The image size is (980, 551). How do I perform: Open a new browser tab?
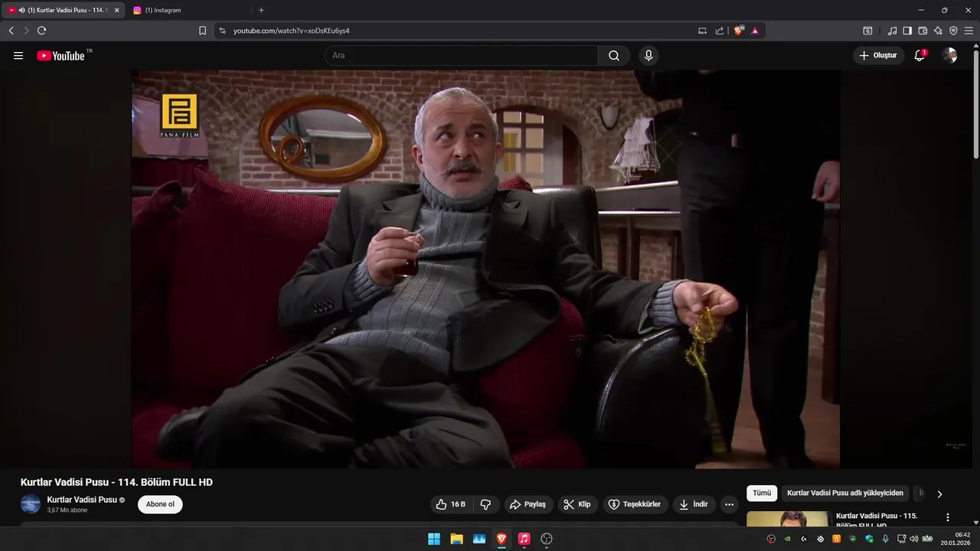coord(261,10)
